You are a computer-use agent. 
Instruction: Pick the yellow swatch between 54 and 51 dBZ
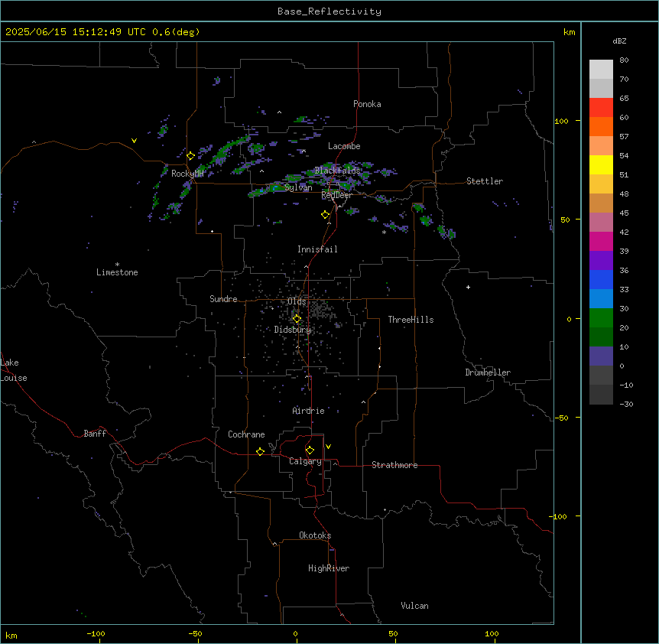tap(601, 165)
